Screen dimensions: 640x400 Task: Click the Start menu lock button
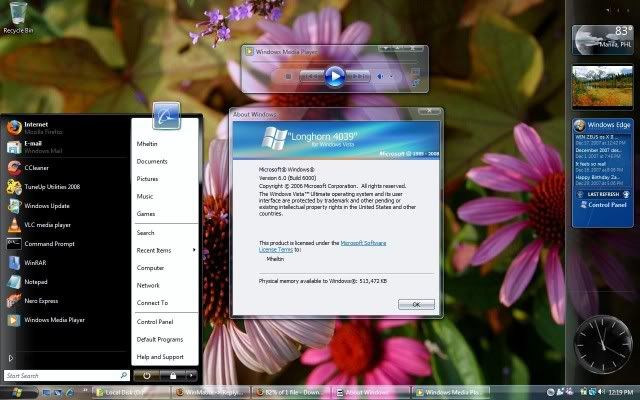tap(172, 376)
